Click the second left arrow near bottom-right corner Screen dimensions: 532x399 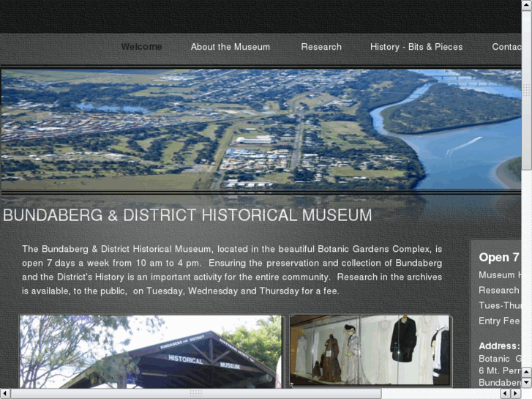coord(506,394)
